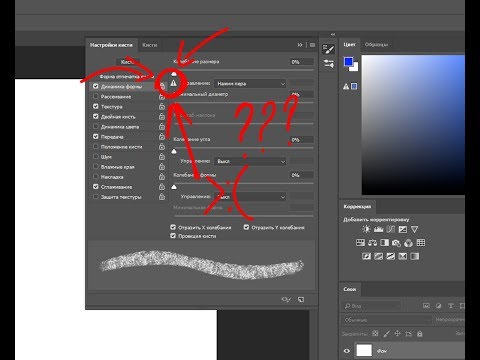Select the Слои tab
This screenshot has height=360, width=480.
click(350, 289)
